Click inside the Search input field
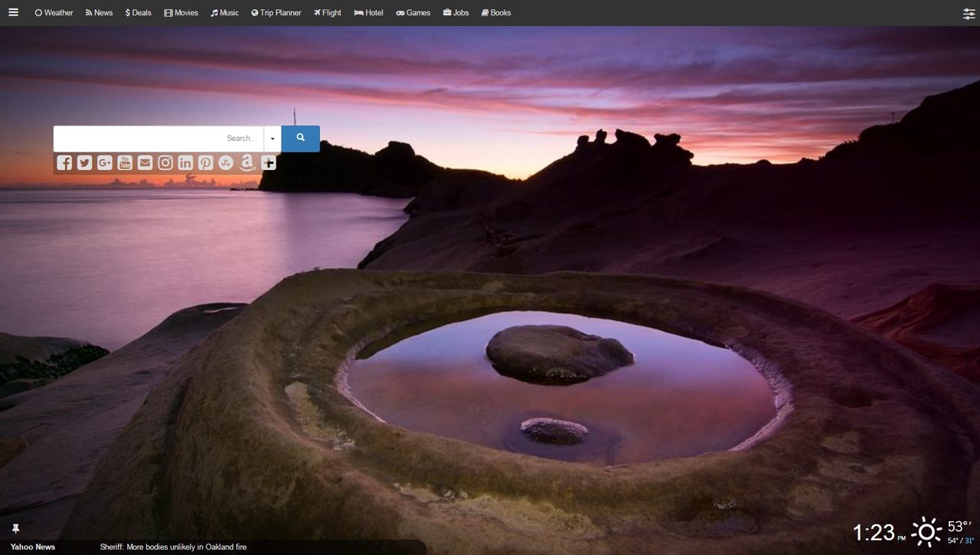This screenshot has height=555, width=980. click(153, 139)
